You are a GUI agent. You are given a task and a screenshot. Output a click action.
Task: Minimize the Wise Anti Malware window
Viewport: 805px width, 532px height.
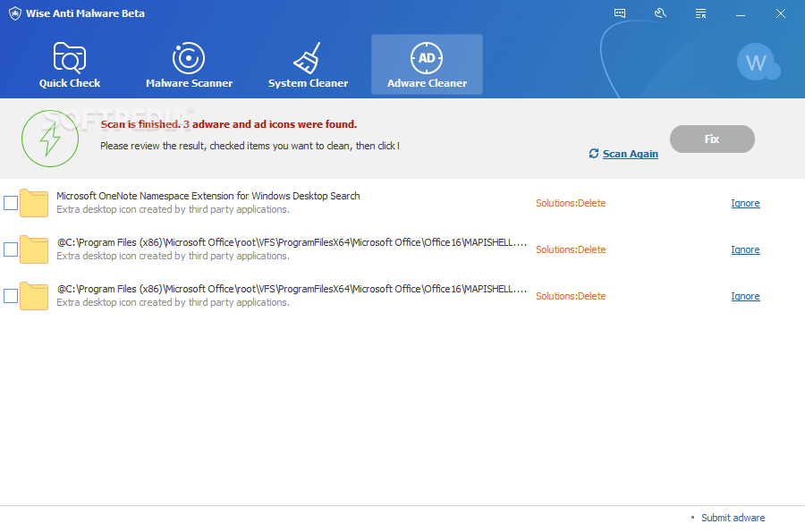point(741,13)
